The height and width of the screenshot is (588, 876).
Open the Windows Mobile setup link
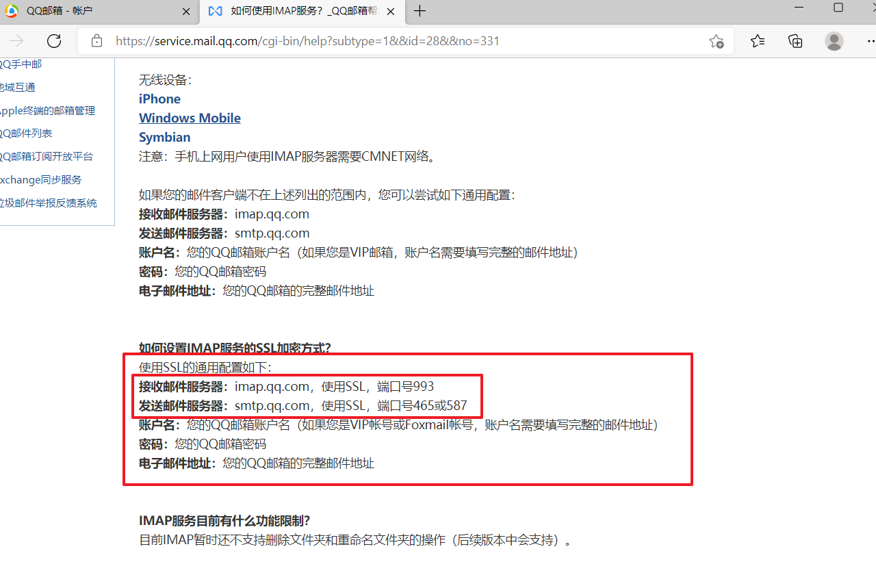190,118
